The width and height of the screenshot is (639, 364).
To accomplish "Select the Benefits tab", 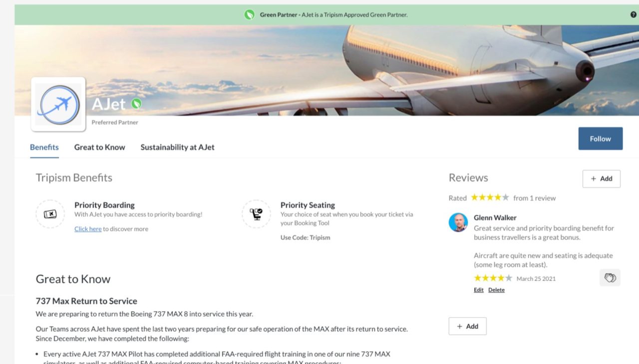I will pyautogui.click(x=44, y=147).
